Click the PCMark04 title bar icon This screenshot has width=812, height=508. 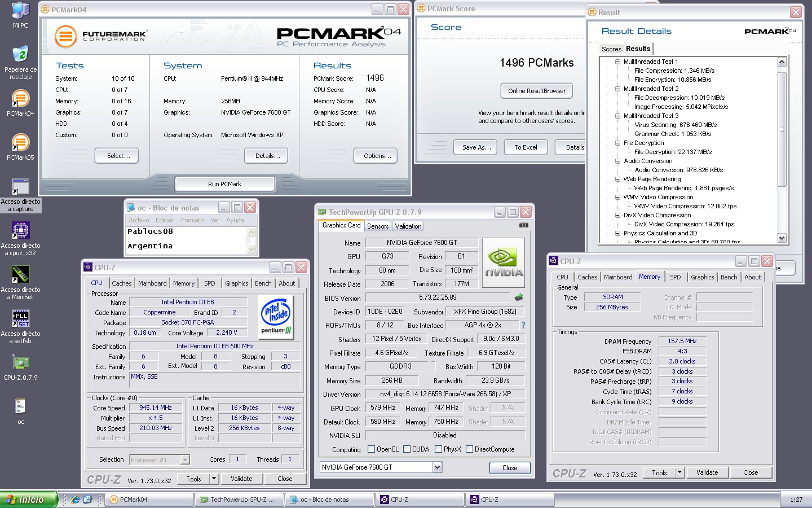(45, 10)
